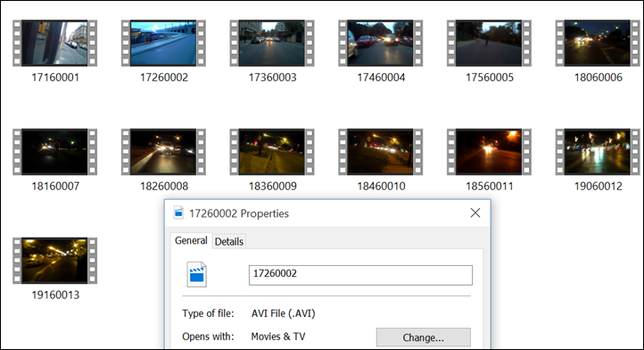The width and height of the screenshot is (644, 350).
Task: Select video thumbnail 17260002
Action: 163,43
